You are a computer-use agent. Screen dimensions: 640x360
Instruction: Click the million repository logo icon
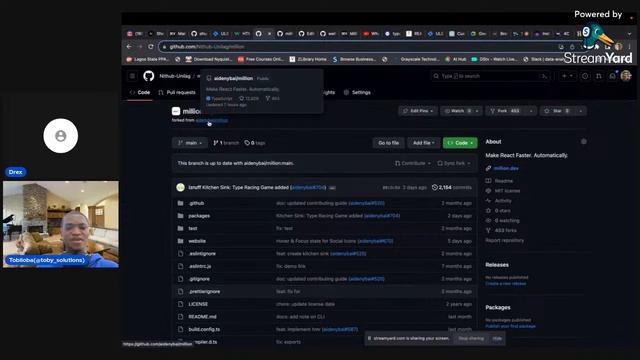(176, 111)
